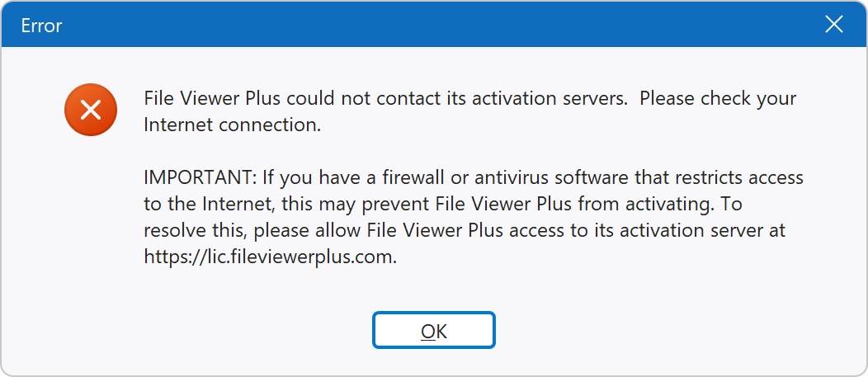Click the https://lic.fileviewerplus.com URL text
Image resolution: width=868 pixels, height=377 pixels.
point(270,257)
